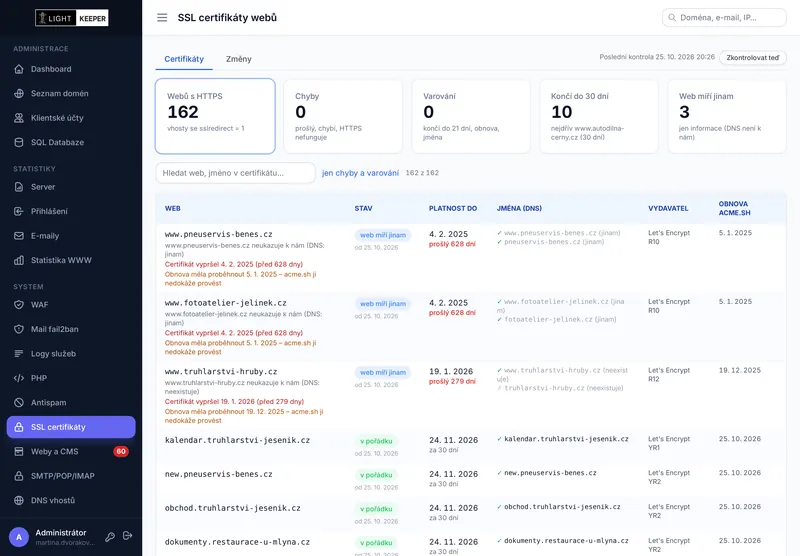This screenshot has width=800, height=556.
Task: Click the obchod.truhlarstvi-jesenik.cz web name
Action: click(x=233, y=508)
